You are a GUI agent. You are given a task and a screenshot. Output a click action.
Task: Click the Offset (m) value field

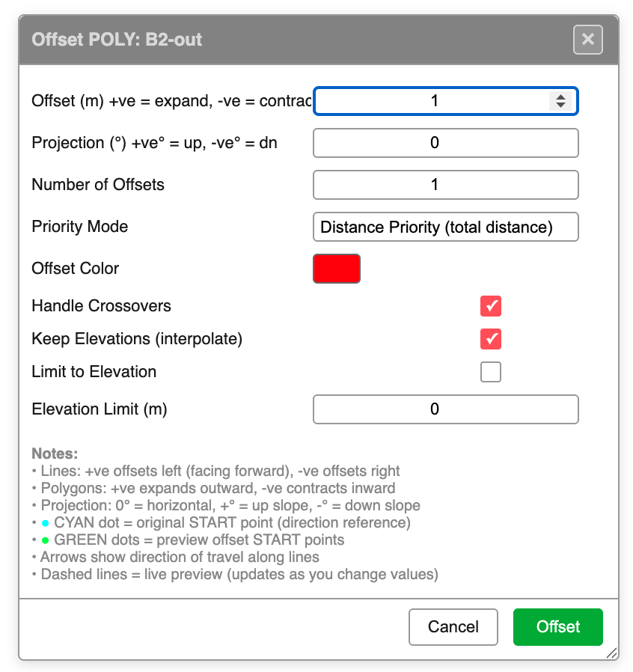(434, 101)
